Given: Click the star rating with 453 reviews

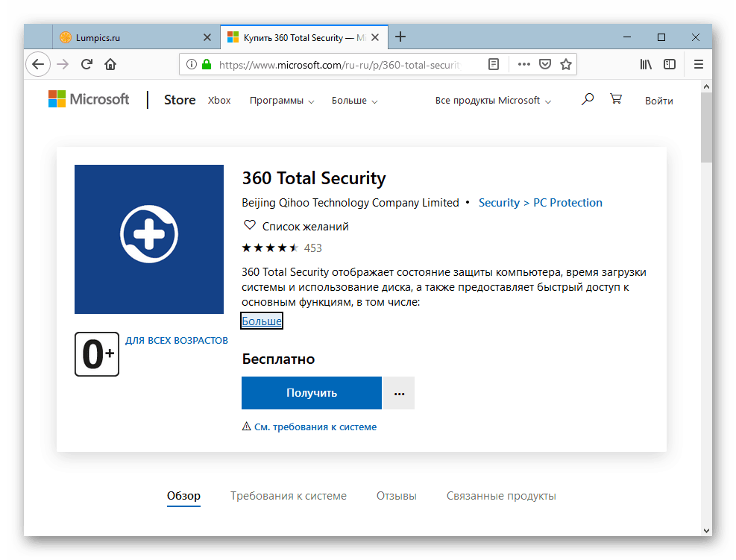Looking at the screenshot, I should tap(282, 248).
